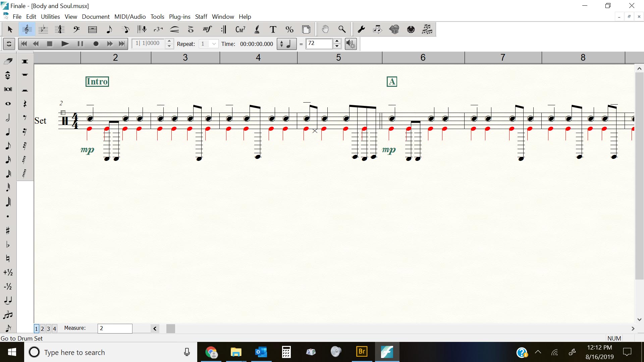Select the Staff tool with treble clef
The height and width of the screenshot is (362, 644).
click(x=27, y=29)
